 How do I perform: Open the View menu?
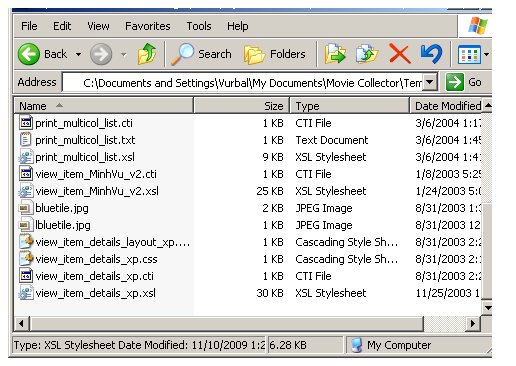(98, 26)
